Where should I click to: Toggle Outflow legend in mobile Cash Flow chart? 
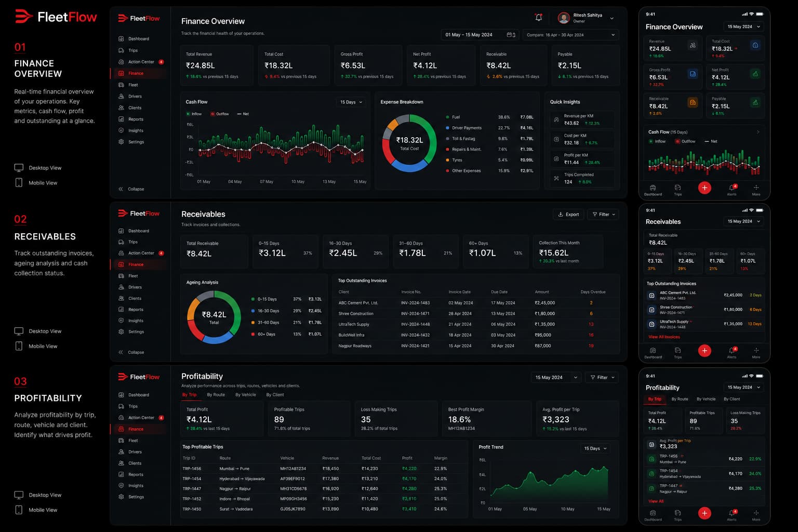(685, 141)
